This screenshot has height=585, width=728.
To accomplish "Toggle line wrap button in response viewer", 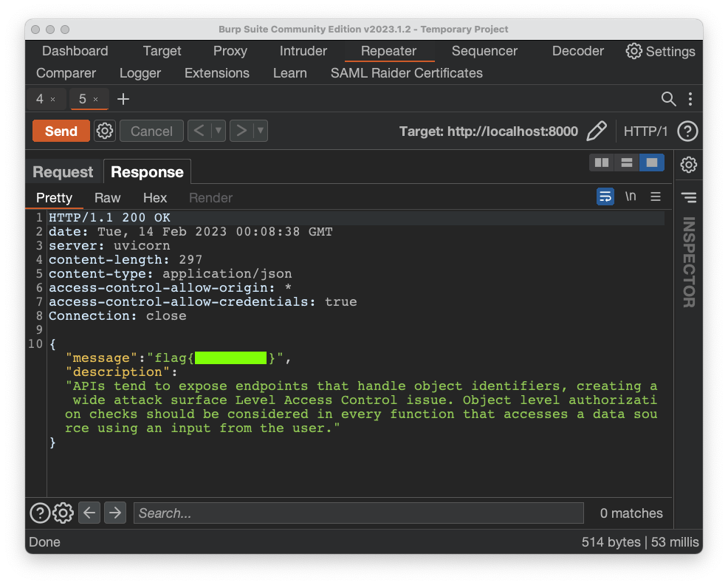I will [605, 196].
